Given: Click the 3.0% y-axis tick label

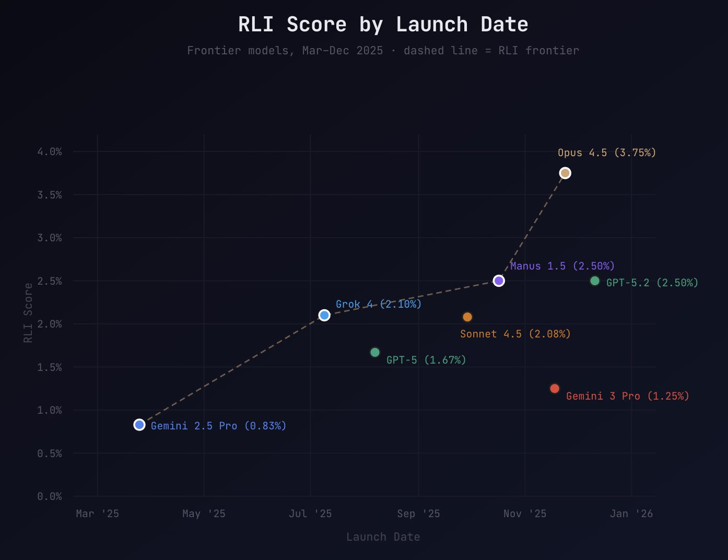Looking at the screenshot, I should coord(50,238).
